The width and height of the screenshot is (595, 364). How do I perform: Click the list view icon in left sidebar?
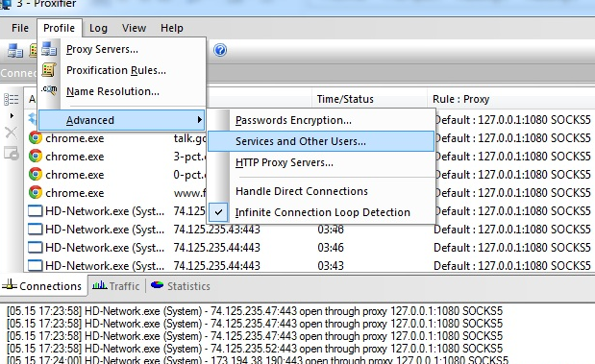point(11,99)
